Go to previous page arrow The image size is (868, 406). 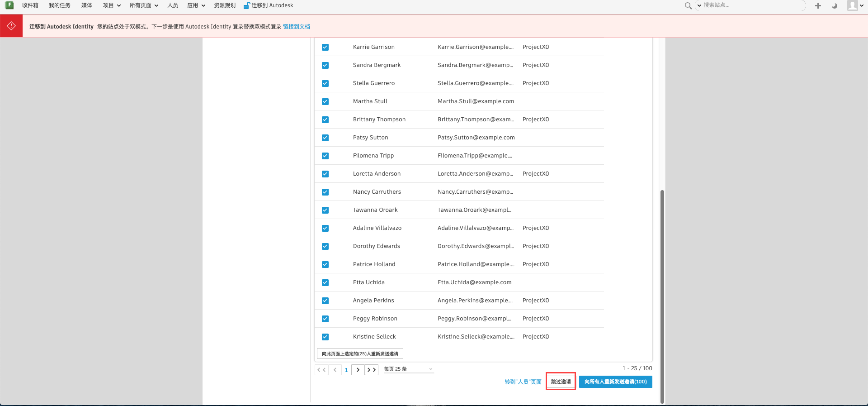click(335, 370)
